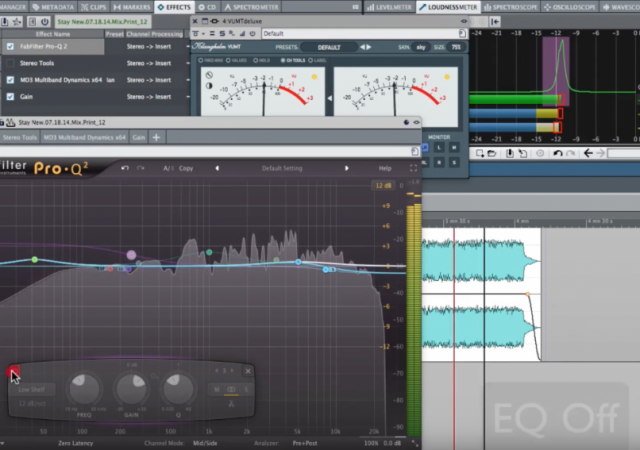
Task: Toggle Pro-Q 2 A/B comparison
Action: click(x=168, y=168)
